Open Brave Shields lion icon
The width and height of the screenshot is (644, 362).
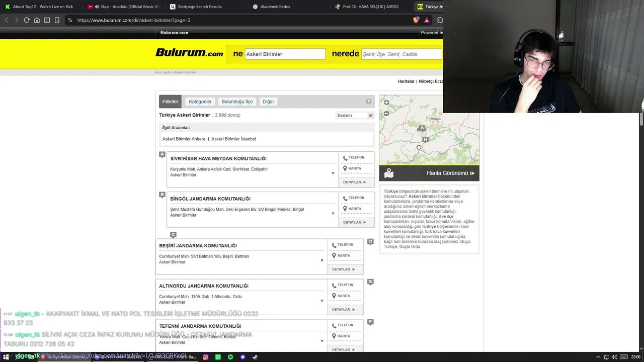click(x=416, y=20)
